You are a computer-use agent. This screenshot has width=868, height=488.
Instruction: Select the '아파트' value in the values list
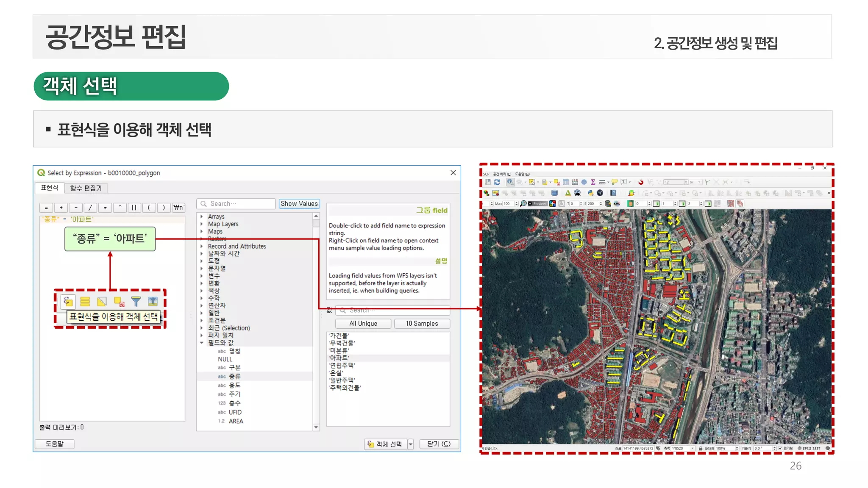click(x=339, y=358)
